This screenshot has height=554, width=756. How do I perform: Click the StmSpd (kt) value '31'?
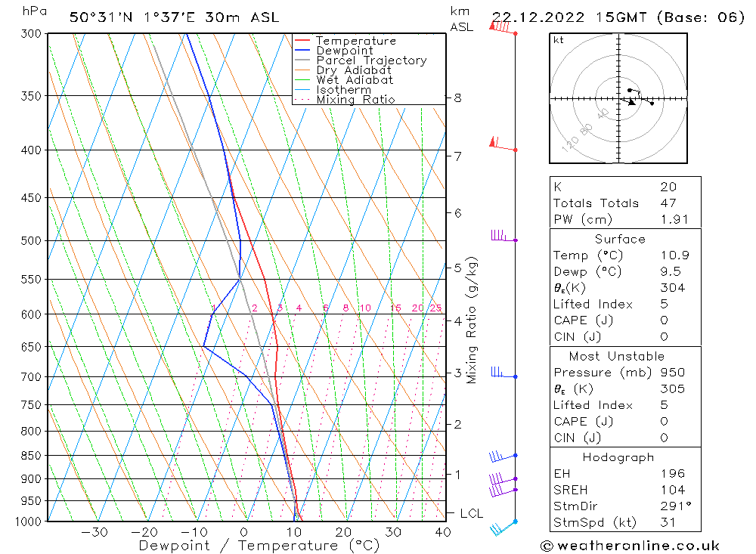668,523
